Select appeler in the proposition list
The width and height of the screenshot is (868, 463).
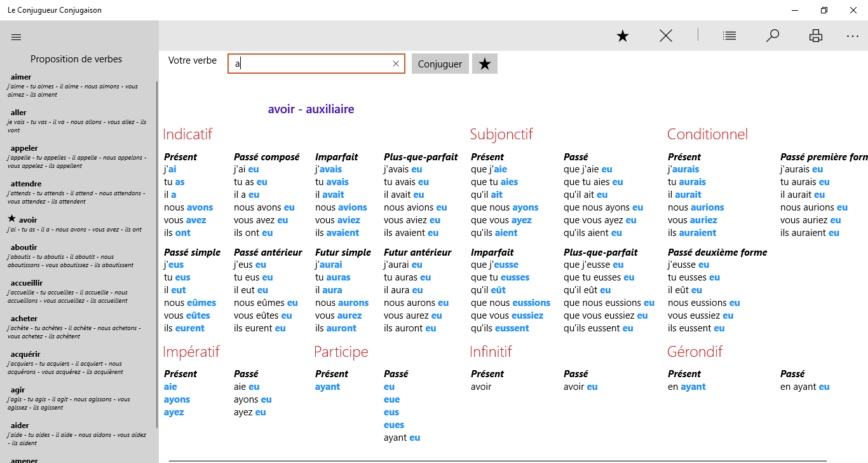coord(24,148)
